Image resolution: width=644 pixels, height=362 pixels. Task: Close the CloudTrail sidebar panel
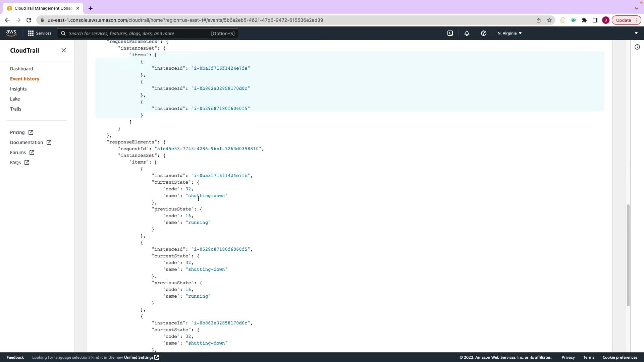[64, 50]
